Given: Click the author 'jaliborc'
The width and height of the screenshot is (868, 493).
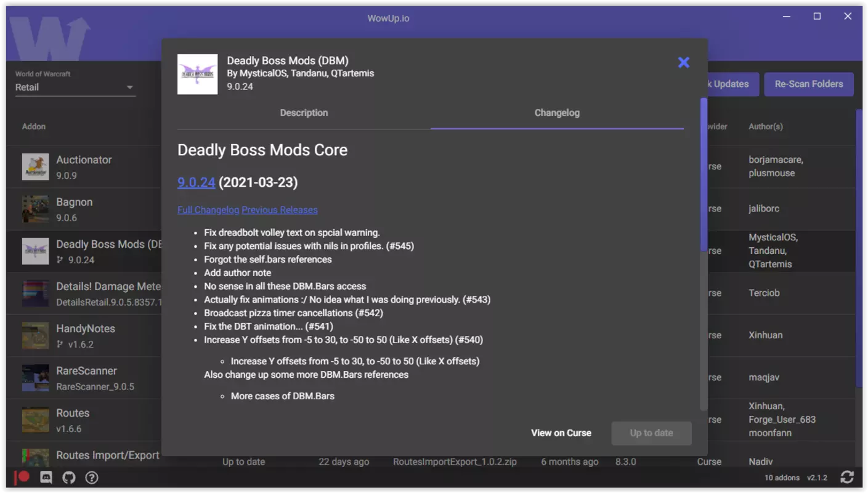Looking at the screenshot, I should tap(764, 209).
